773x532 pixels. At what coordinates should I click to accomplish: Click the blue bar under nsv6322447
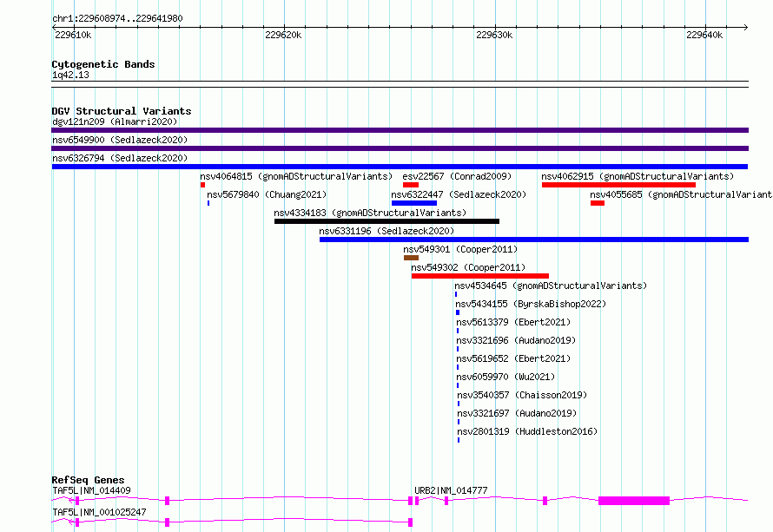point(414,203)
